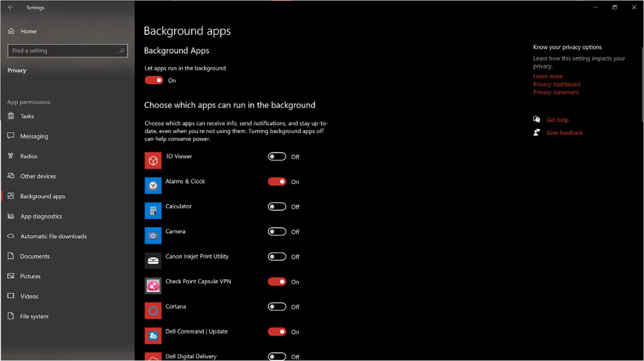Click the Dell Digital Delivery label
644x361 pixels.
coord(191,356)
